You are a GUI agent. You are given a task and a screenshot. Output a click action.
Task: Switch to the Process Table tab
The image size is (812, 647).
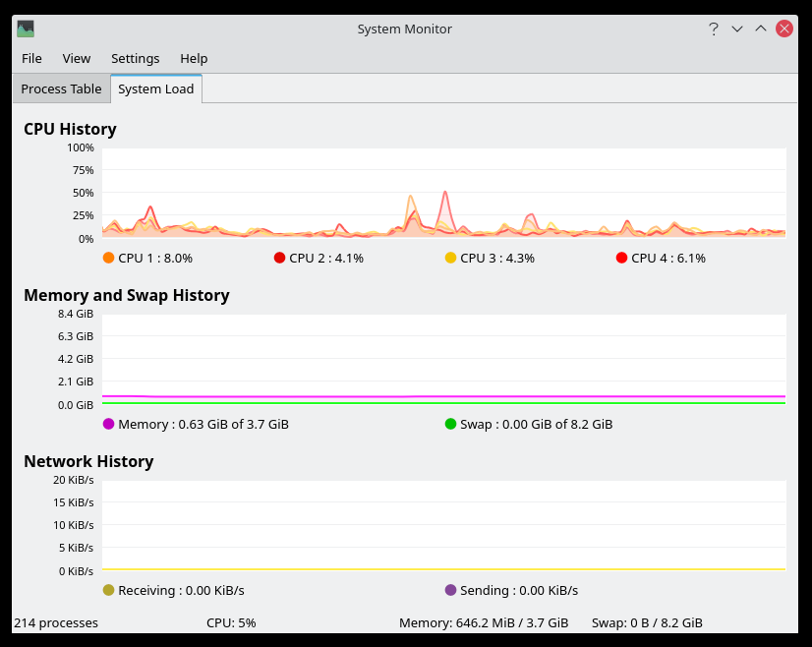(61, 88)
